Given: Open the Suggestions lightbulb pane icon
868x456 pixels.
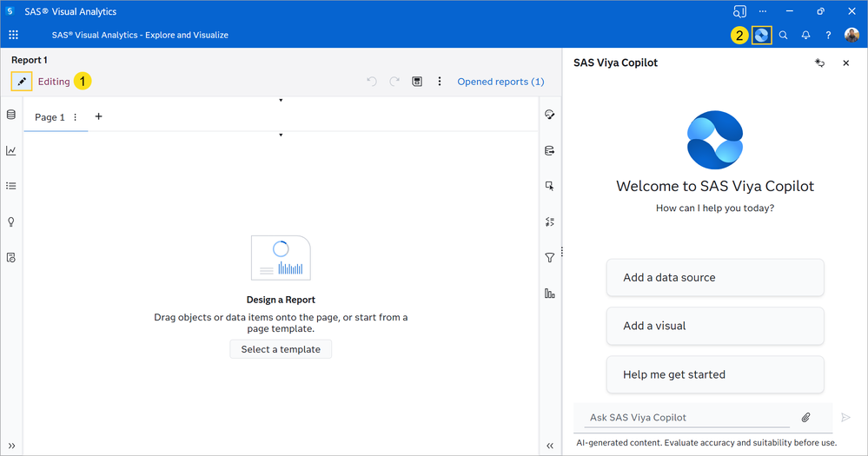Looking at the screenshot, I should pyautogui.click(x=11, y=221).
